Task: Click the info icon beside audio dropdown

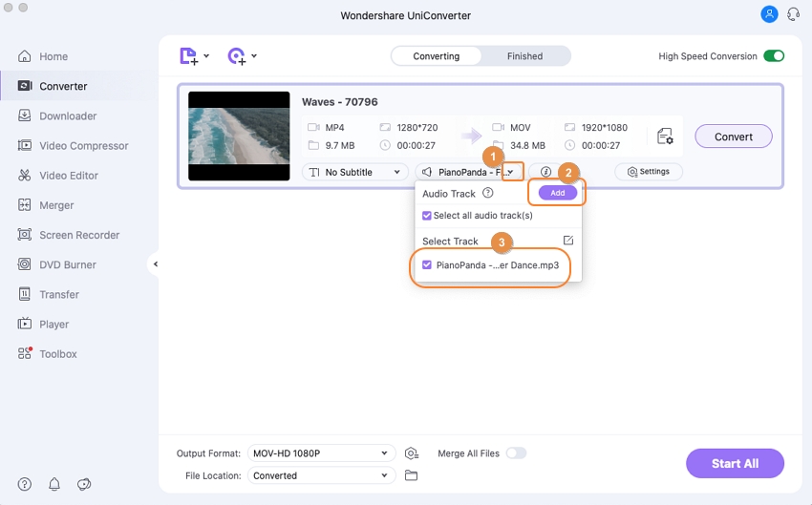Action: pos(545,172)
